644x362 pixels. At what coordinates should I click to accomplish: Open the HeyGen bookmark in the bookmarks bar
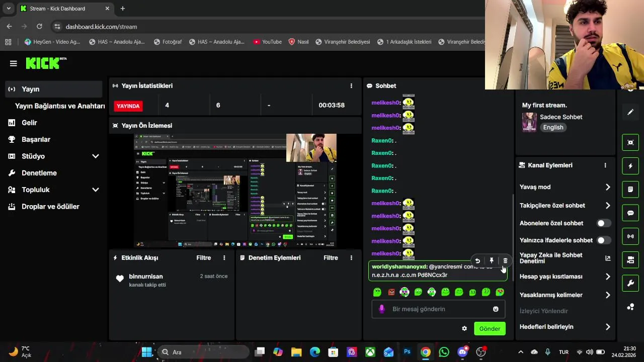coord(52,42)
